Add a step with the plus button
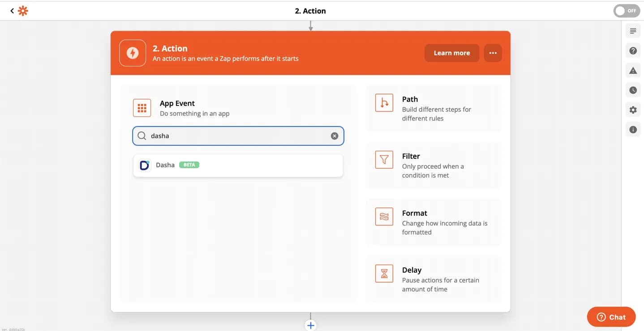This screenshot has height=331, width=644. [x=311, y=325]
